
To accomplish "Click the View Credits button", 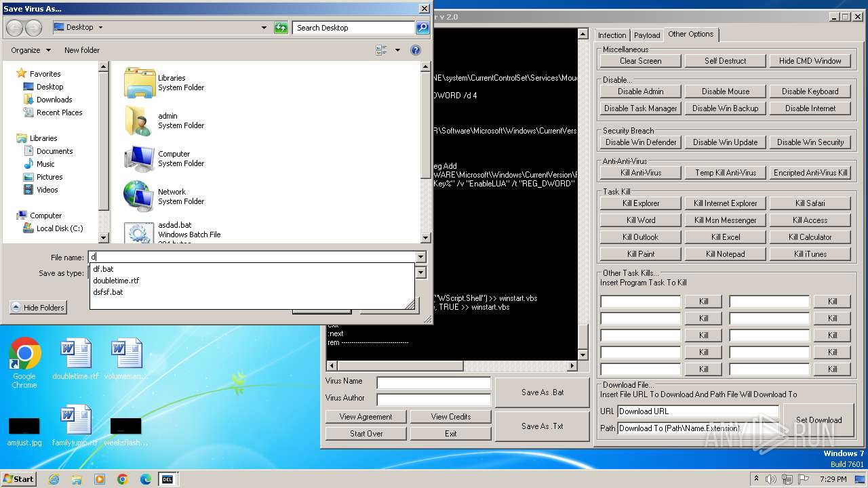I will click(x=451, y=417).
